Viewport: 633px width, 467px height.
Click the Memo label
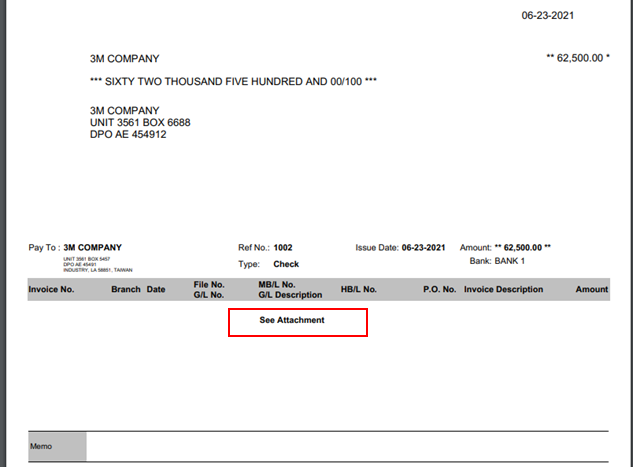[41, 446]
